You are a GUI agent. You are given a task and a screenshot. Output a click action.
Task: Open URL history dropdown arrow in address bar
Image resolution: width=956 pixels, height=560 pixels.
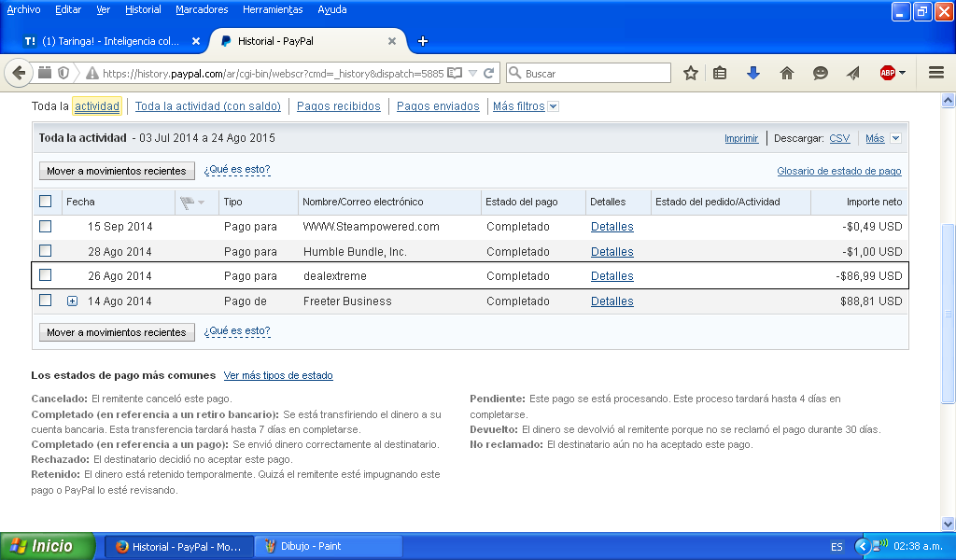(x=472, y=73)
